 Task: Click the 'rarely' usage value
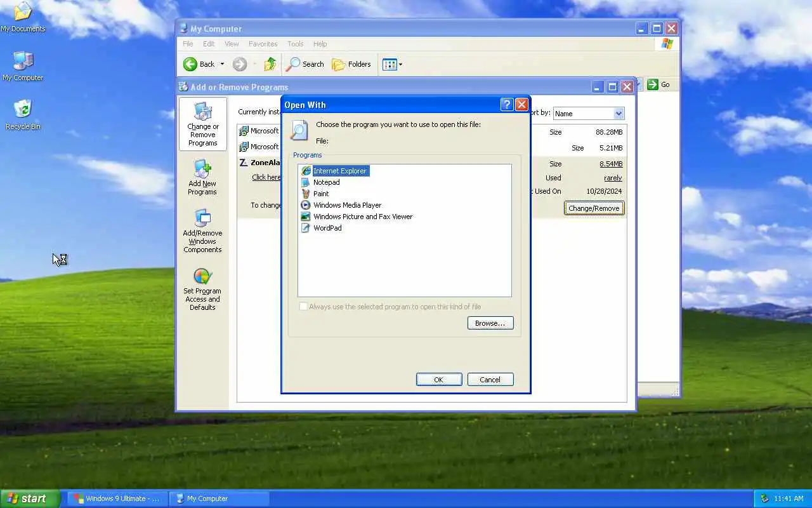tap(613, 178)
